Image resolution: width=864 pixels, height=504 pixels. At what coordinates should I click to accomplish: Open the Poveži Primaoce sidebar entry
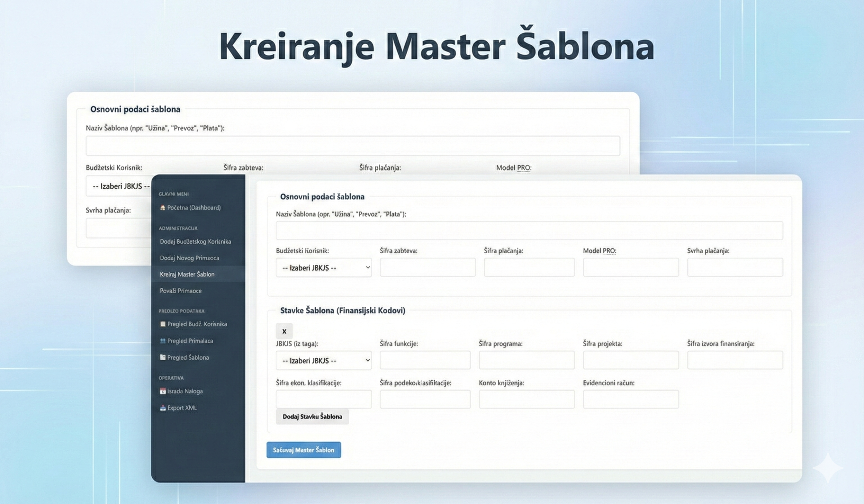pos(181,291)
